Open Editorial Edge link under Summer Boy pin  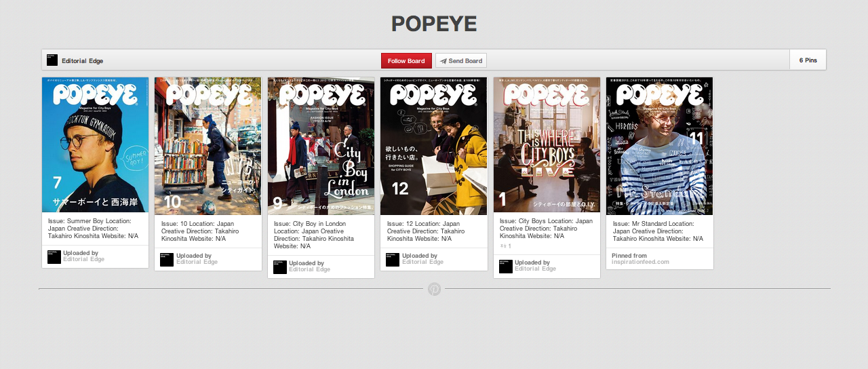(83, 260)
